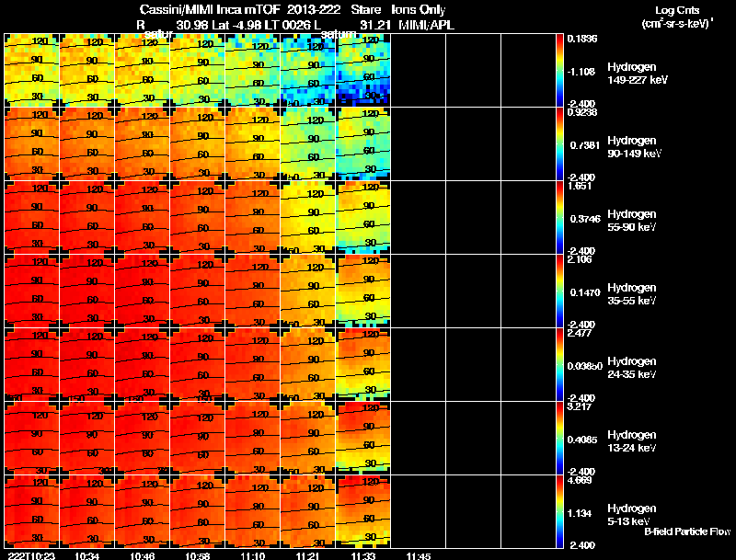Viewport: 736px width, 560px height.
Task: Click the '1.651' color scale value
Action: point(580,186)
